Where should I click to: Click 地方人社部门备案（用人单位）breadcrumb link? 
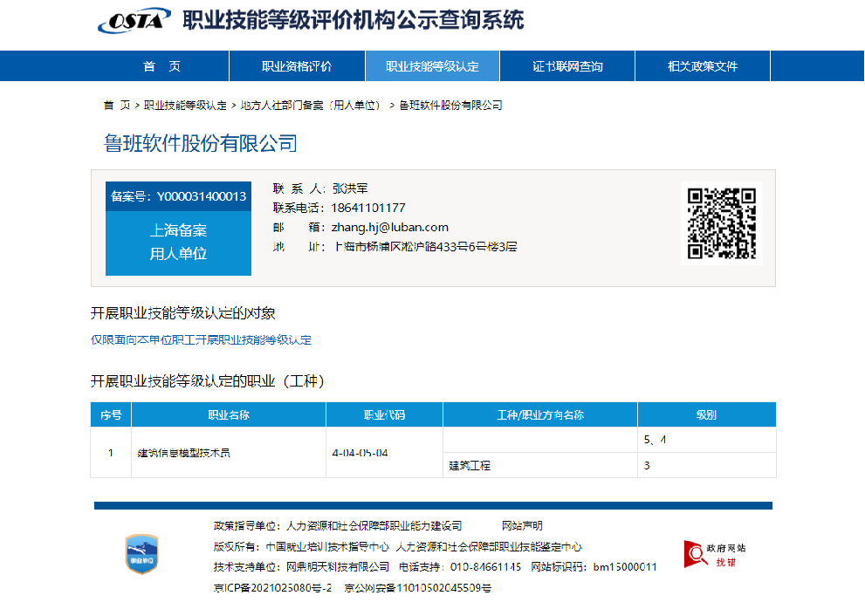(311, 106)
